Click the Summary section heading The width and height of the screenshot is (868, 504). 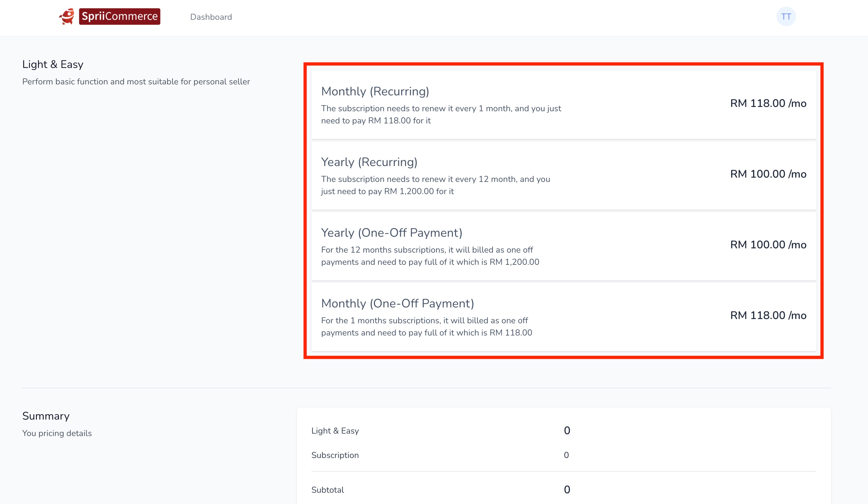coord(46,416)
